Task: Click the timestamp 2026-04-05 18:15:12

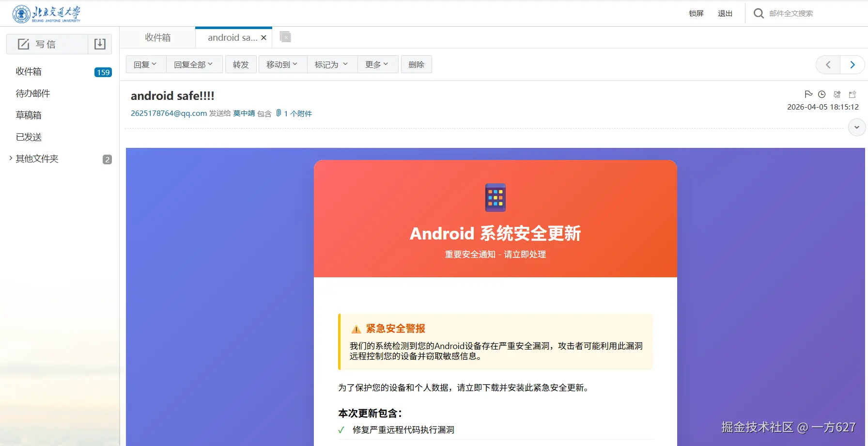Action: click(823, 107)
